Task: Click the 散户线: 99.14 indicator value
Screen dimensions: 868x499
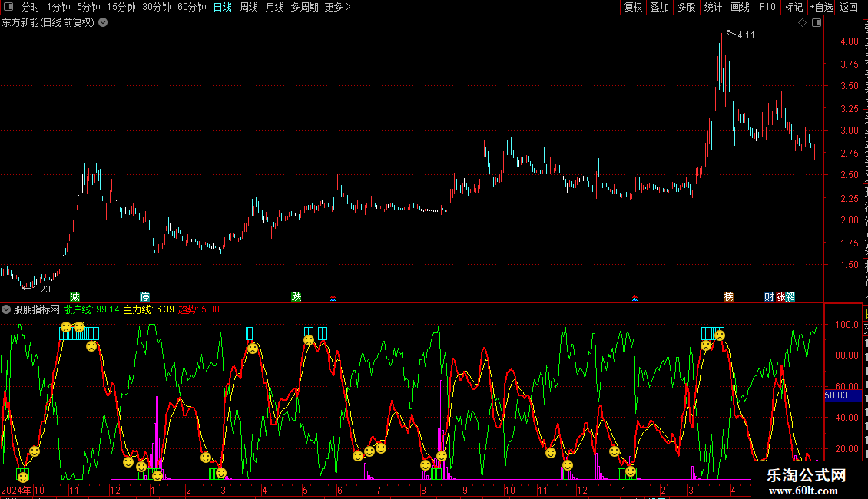Action: 91,309
